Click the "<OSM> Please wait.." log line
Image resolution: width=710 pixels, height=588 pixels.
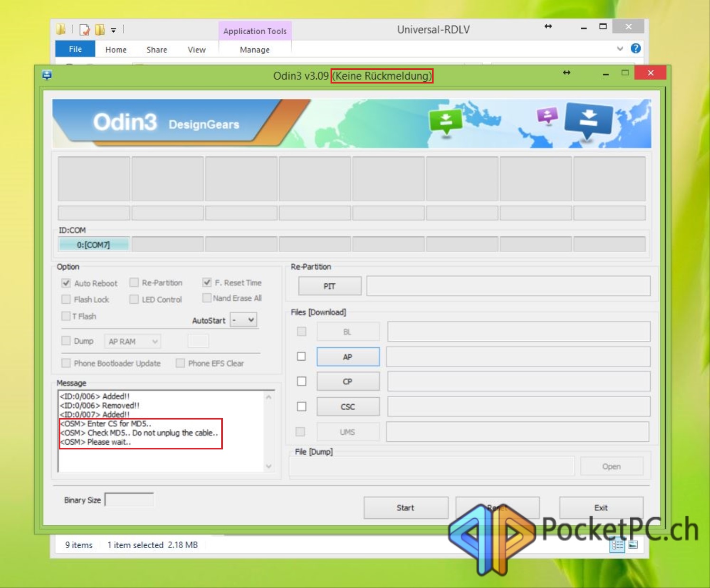click(95, 442)
